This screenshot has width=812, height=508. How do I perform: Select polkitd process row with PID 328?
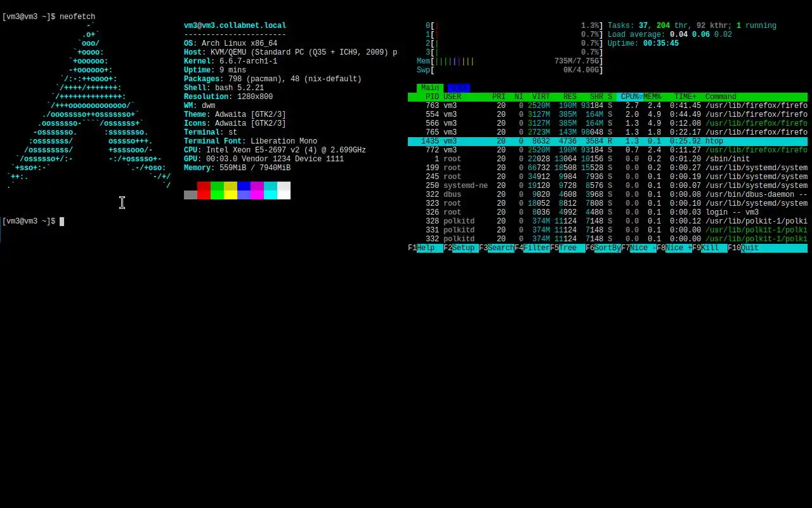608,221
